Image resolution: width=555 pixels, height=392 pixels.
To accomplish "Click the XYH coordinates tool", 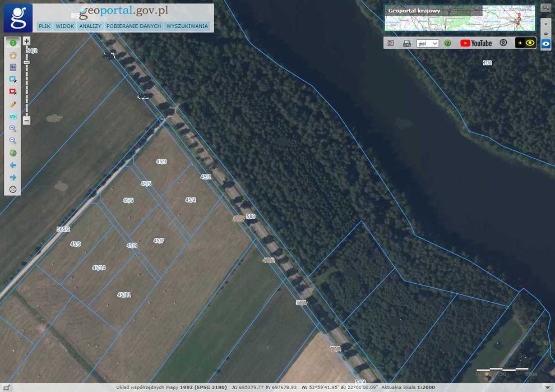I will point(13,116).
